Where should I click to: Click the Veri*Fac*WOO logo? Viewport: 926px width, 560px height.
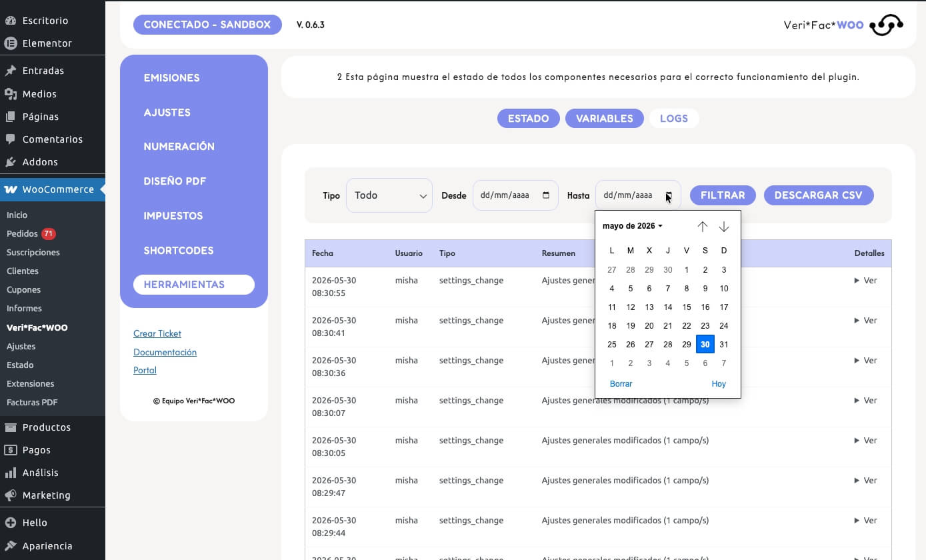(x=843, y=25)
